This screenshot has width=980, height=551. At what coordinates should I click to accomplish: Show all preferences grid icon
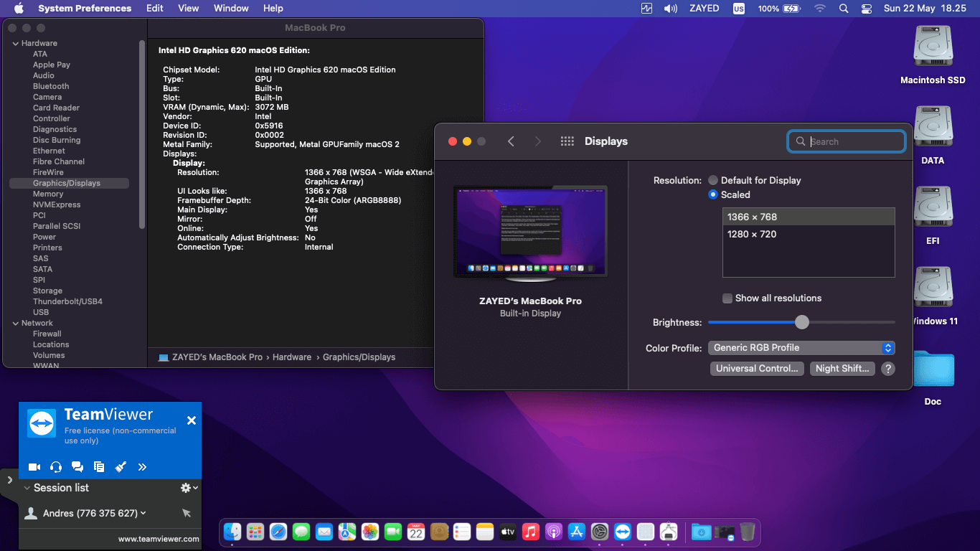567,141
